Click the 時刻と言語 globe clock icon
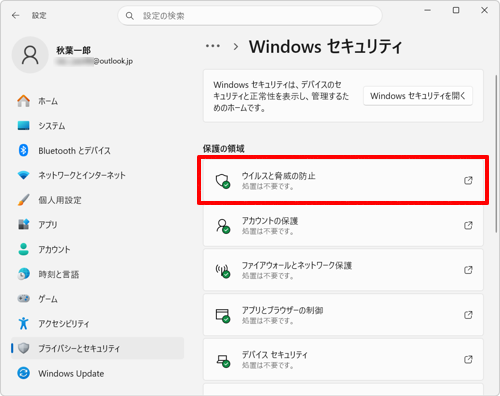500x396 pixels. [x=23, y=274]
